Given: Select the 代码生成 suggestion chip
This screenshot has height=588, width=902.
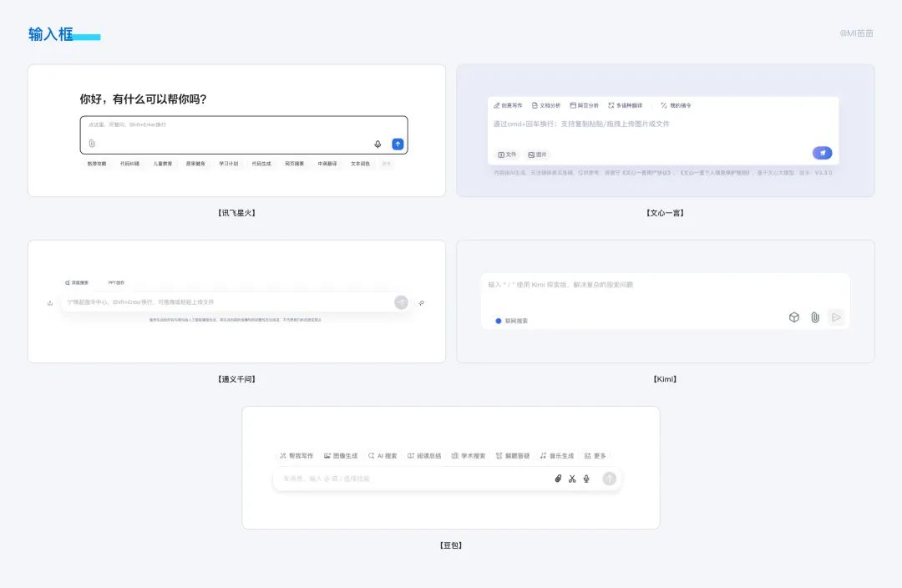Looking at the screenshot, I should pyautogui.click(x=261, y=164).
